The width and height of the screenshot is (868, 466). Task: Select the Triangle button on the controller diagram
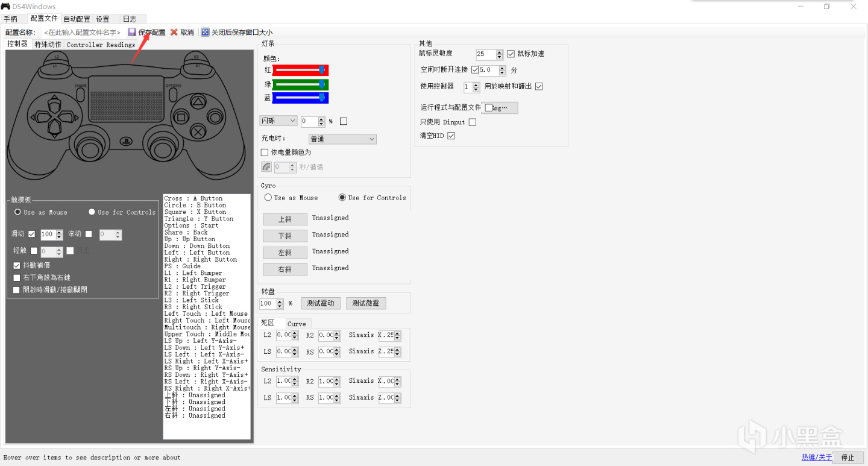tap(198, 102)
